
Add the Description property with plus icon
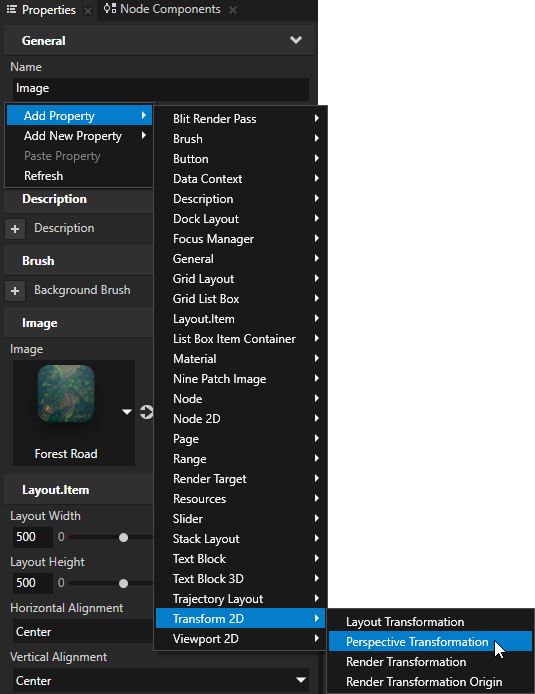pos(15,229)
